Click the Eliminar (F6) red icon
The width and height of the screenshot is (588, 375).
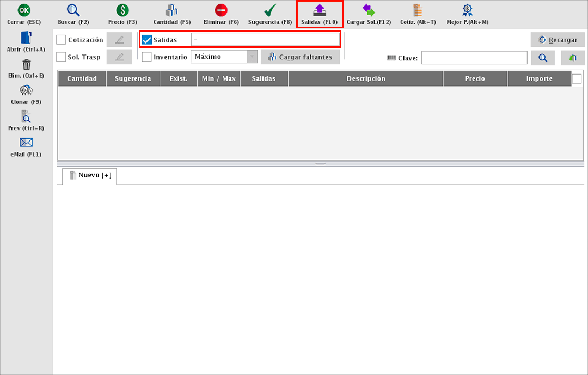(221, 10)
